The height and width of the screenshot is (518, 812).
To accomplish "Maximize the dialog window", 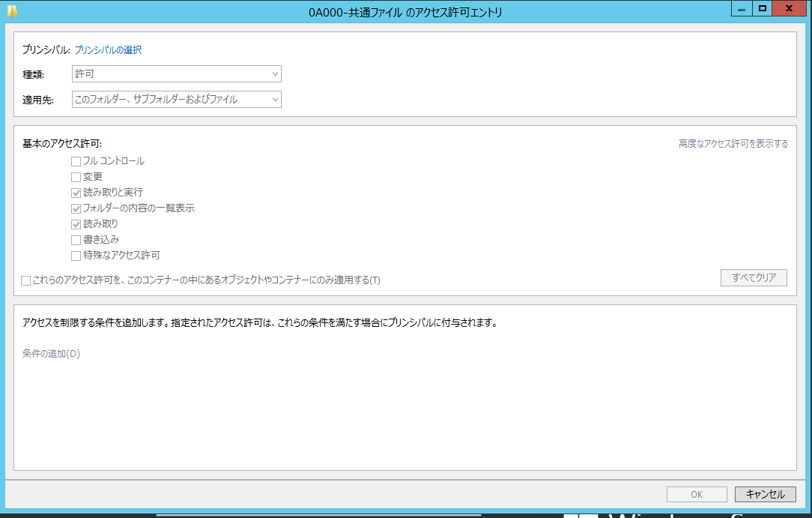I will point(763,9).
